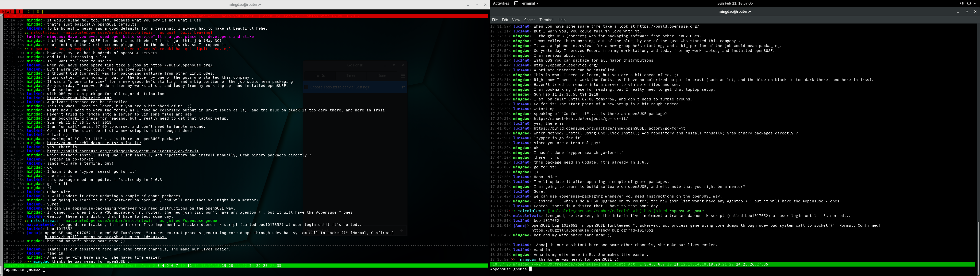This screenshot has width=980, height=276.
Task: Select the To-Do tab in Go For It! window
Action: (320, 75)
